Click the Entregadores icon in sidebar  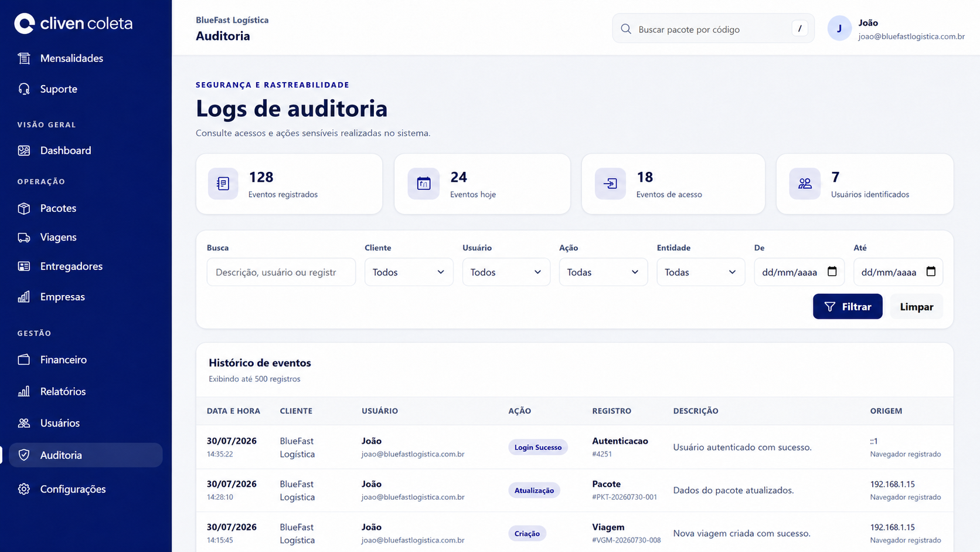coord(24,266)
